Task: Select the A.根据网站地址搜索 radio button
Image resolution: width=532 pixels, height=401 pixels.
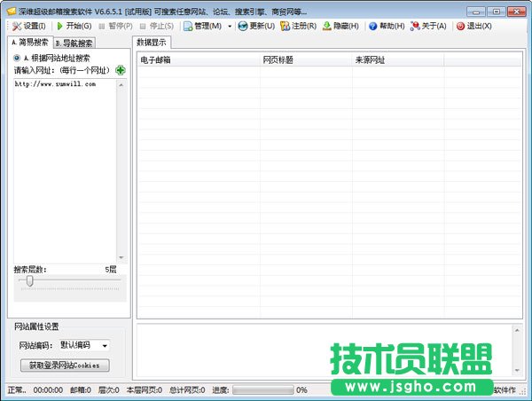Action: point(17,58)
